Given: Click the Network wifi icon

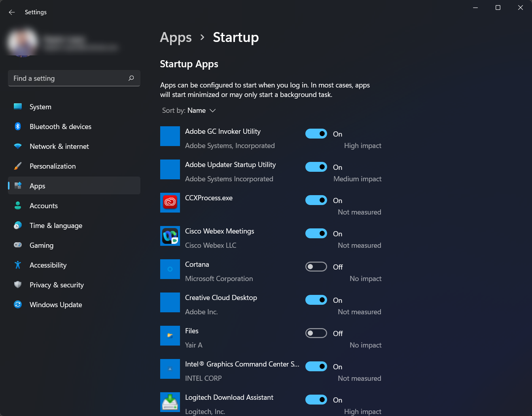Looking at the screenshot, I should tap(18, 146).
